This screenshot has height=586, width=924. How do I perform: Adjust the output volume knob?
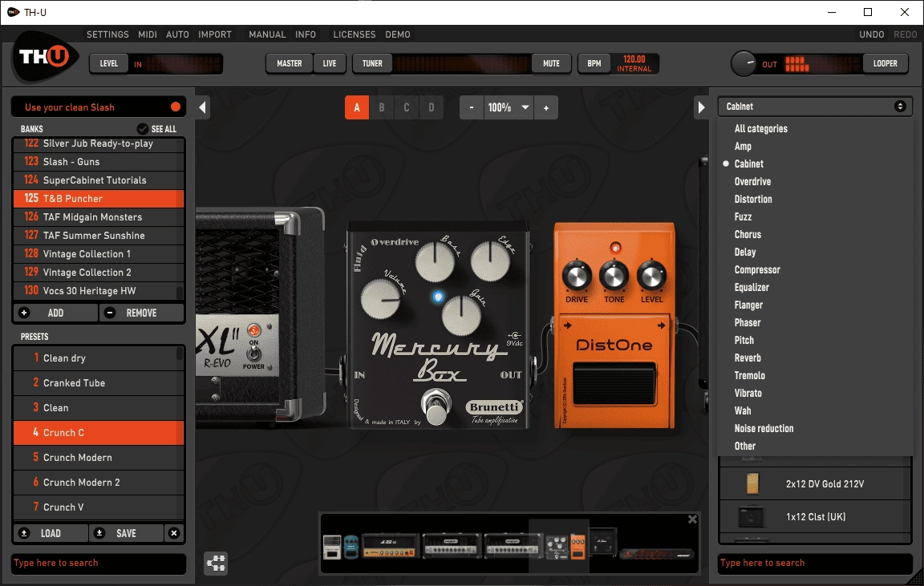[744, 63]
